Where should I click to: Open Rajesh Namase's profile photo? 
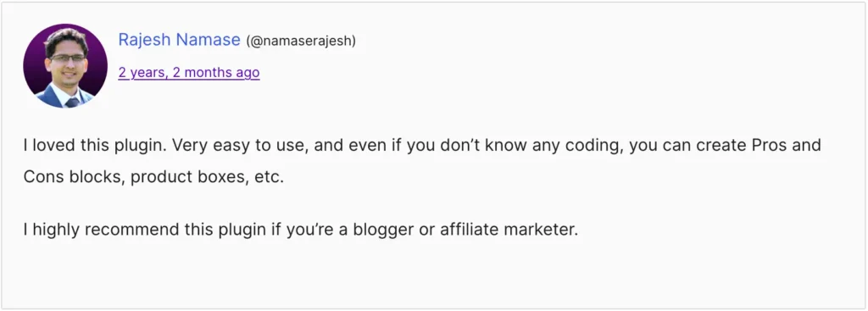click(x=65, y=66)
